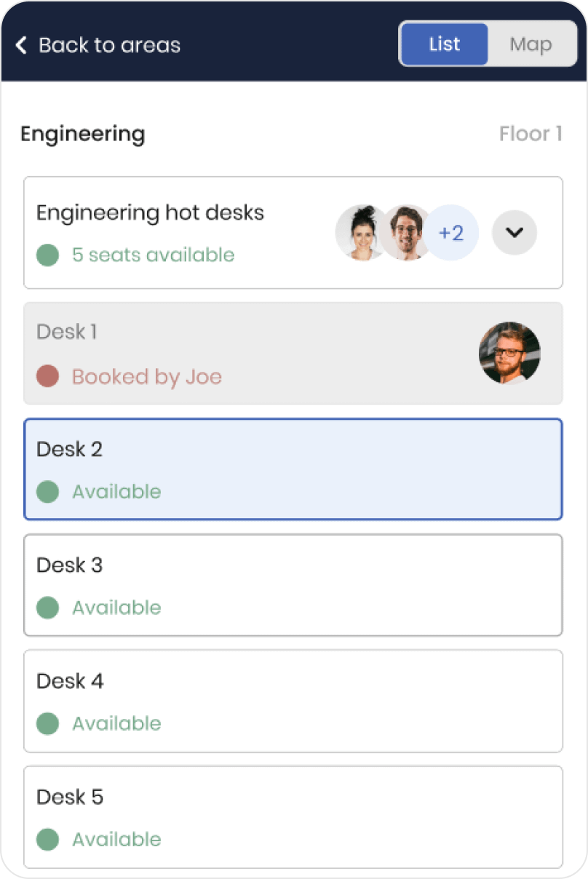Open the booked Desk 1 entry
The height and width of the screenshot is (879, 588).
coord(293,354)
